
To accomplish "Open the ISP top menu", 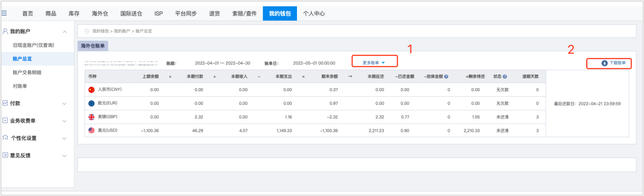I will coord(159,13).
